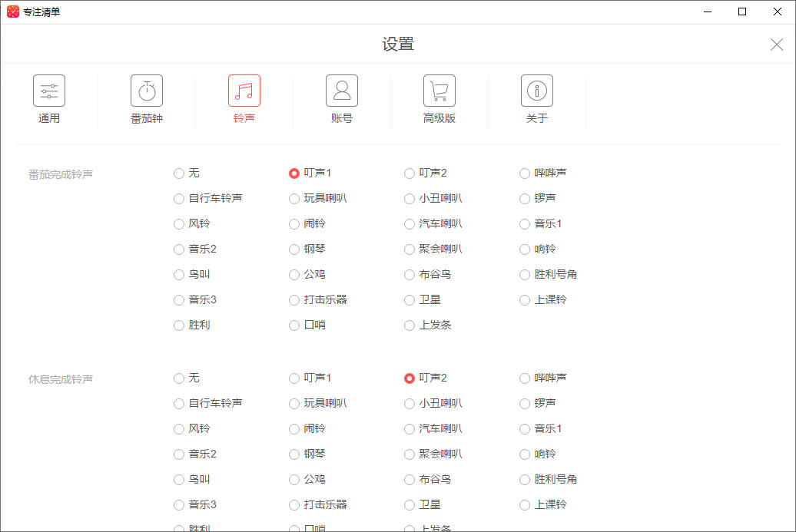Select 布谷鸟 for 番茄完成铃声
Image resolution: width=796 pixels, height=532 pixels.
(410, 275)
